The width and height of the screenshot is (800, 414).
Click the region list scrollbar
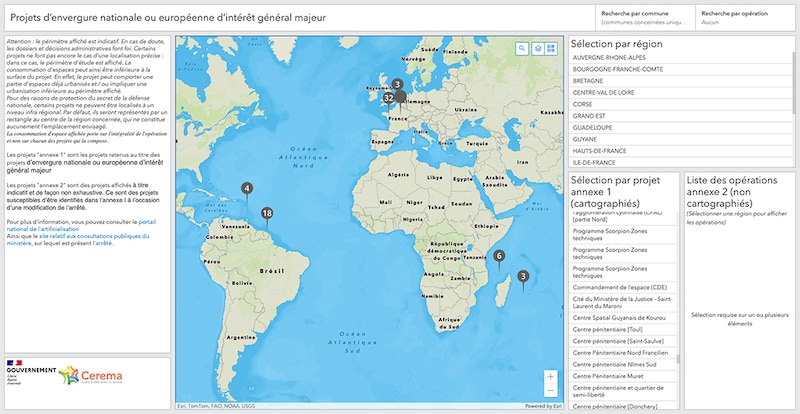793,82
